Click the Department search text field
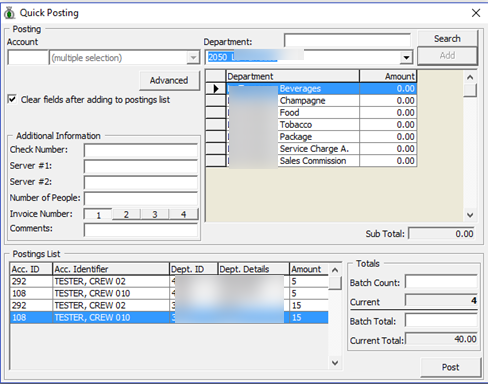Viewport: 488px width, 384px height. pyautogui.click(x=347, y=40)
